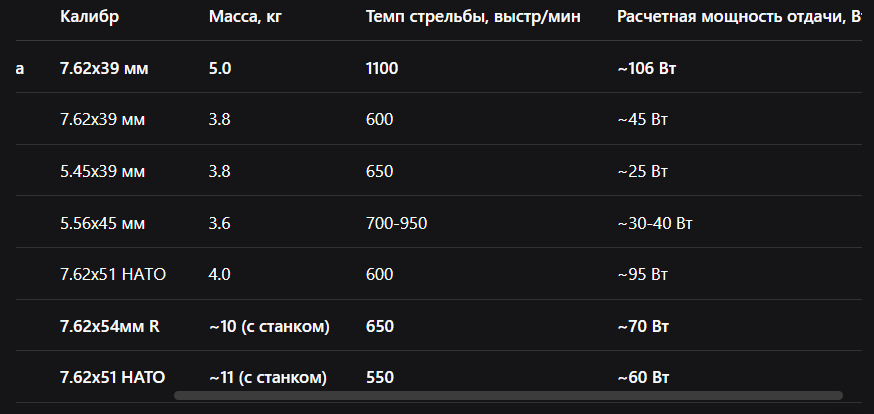The height and width of the screenshot is (414, 874).
Task: Click the "~10 (с станком)" mass cell
Action: pyautogui.click(x=269, y=326)
